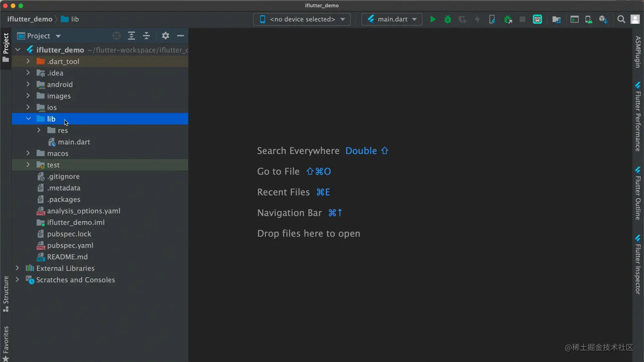Open the Run Anything terminal icon

click(575, 19)
